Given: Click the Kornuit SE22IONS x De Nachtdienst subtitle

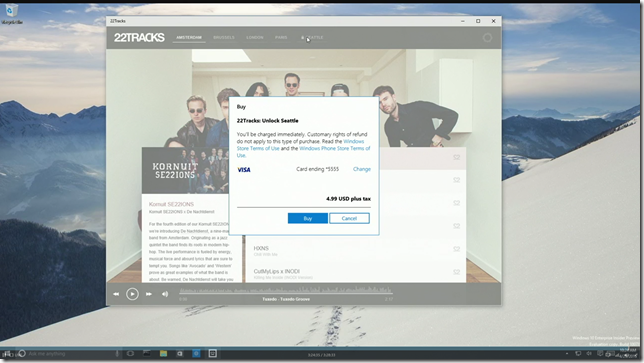Looking at the screenshot, I should click(x=182, y=212).
